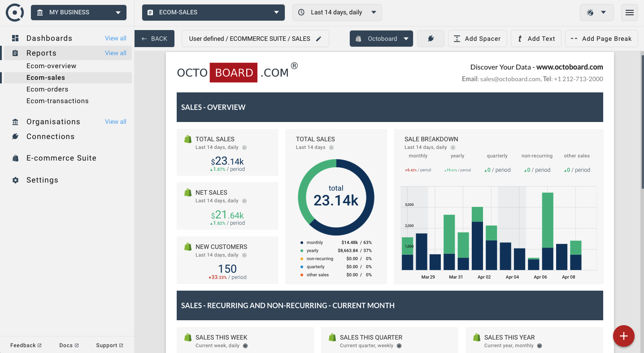Click View all next to Organisations

pyautogui.click(x=116, y=122)
